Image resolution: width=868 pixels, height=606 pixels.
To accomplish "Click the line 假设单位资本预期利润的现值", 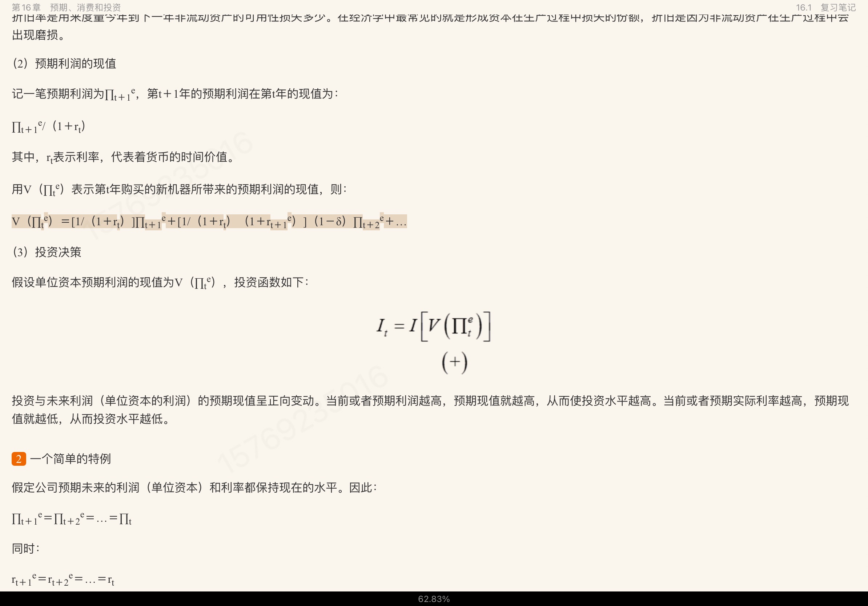I will [x=160, y=282].
